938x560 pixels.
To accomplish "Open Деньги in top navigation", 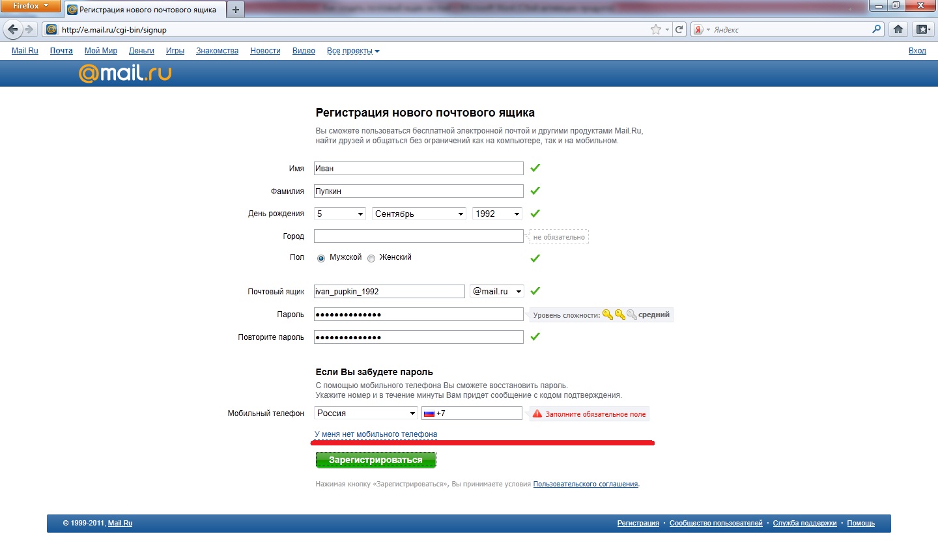I will coord(141,51).
